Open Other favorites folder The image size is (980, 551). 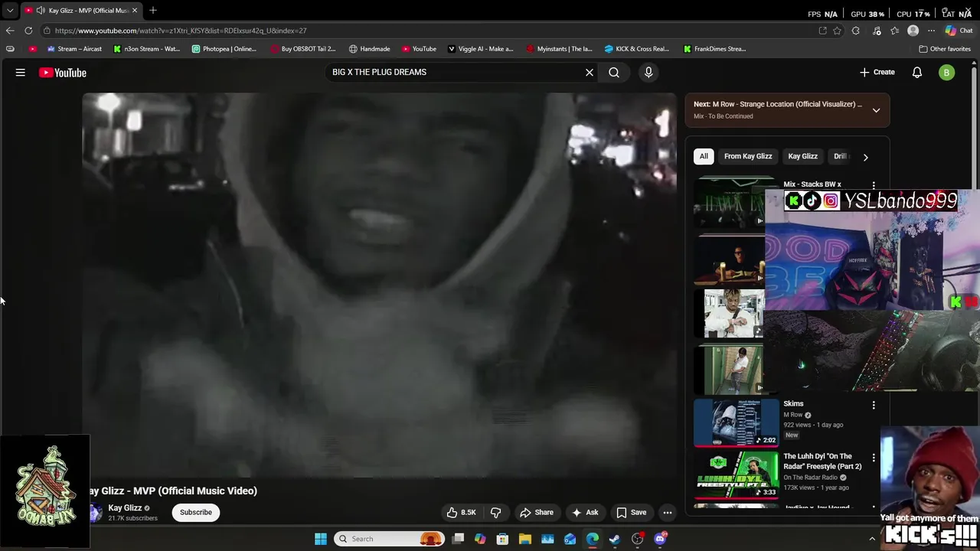pos(945,49)
